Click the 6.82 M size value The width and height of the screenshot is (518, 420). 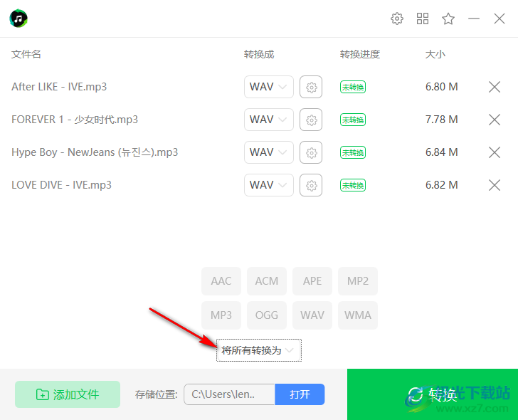coord(442,185)
